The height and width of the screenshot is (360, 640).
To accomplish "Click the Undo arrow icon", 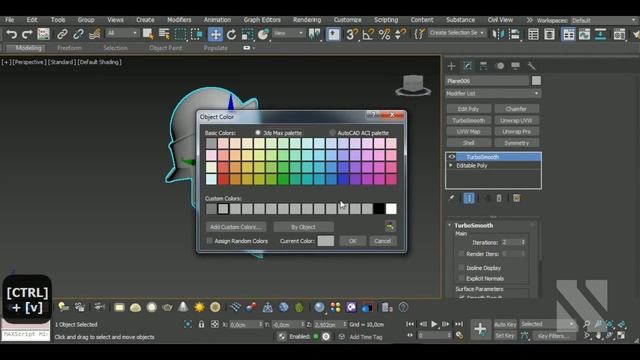I will (11, 34).
